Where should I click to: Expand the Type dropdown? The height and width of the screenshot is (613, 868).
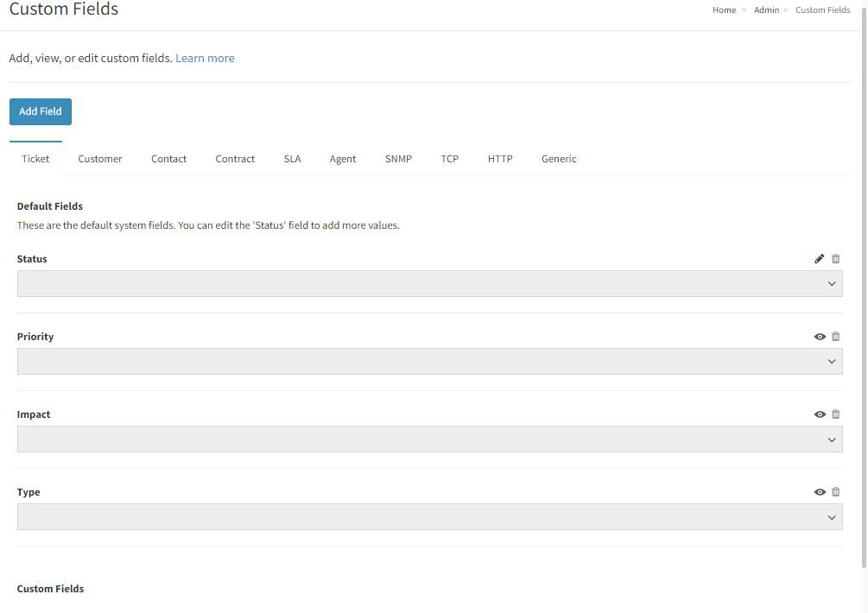click(429, 517)
